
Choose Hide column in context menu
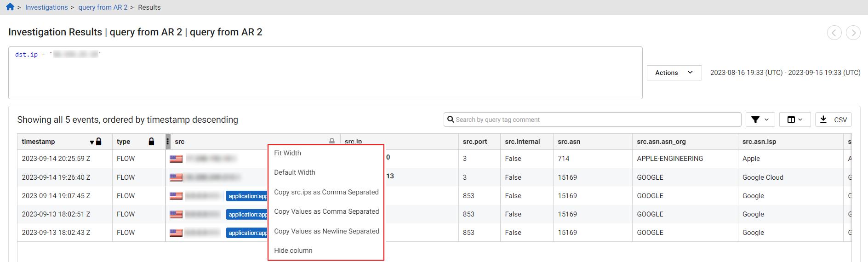point(293,251)
